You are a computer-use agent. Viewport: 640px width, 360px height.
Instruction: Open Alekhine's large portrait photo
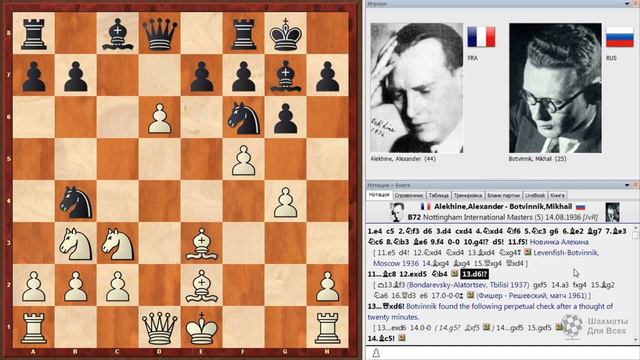[416, 88]
